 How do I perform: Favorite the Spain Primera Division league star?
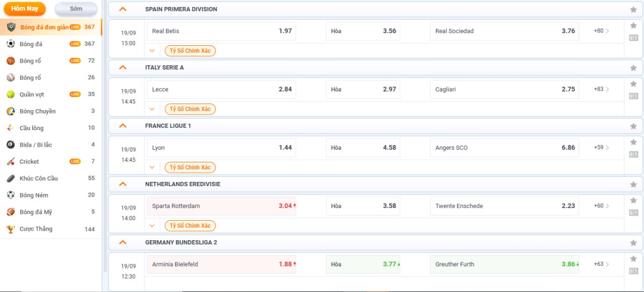pos(633,10)
